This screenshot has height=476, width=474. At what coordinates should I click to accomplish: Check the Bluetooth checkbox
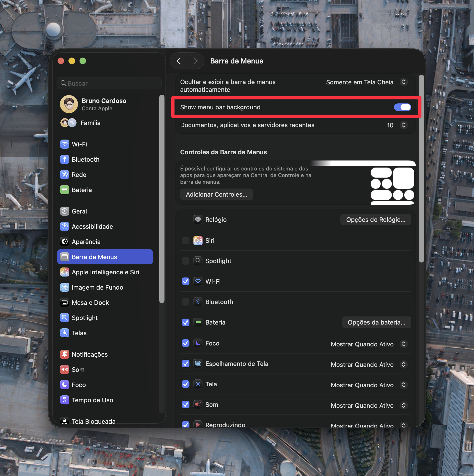coord(185,302)
